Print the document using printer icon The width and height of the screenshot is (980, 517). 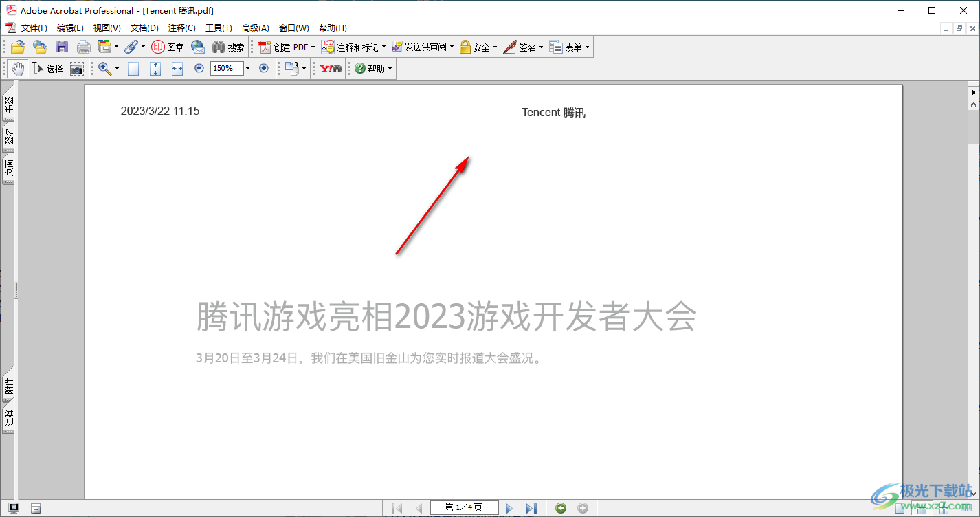click(84, 47)
